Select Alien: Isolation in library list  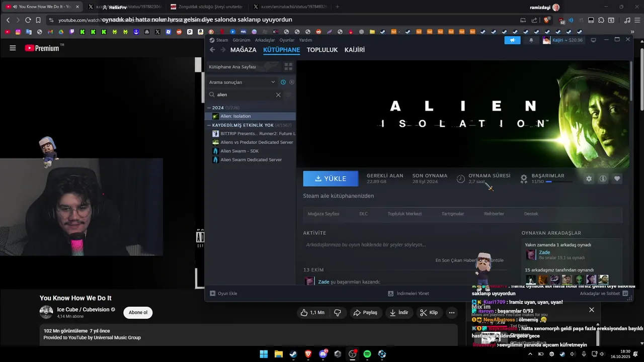click(251, 116)
